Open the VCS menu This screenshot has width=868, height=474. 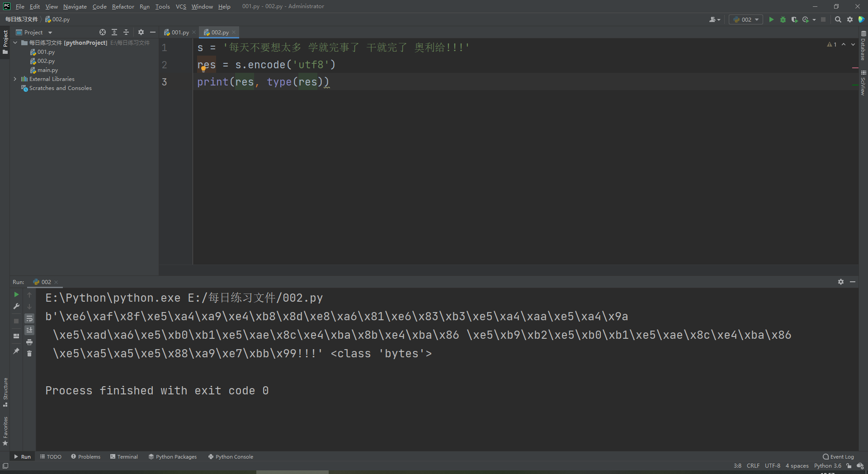point(181,6)
